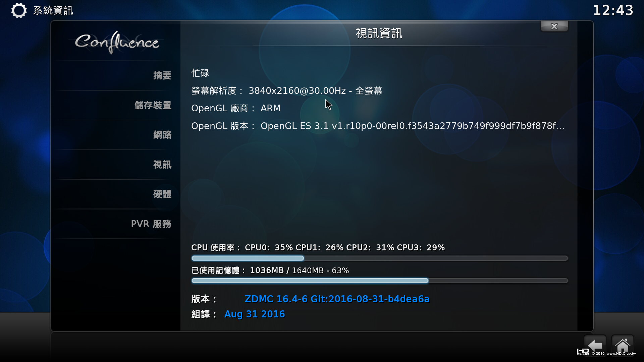Click the 系統資訊 title label
Screen dimensions: 644x362
53,10
